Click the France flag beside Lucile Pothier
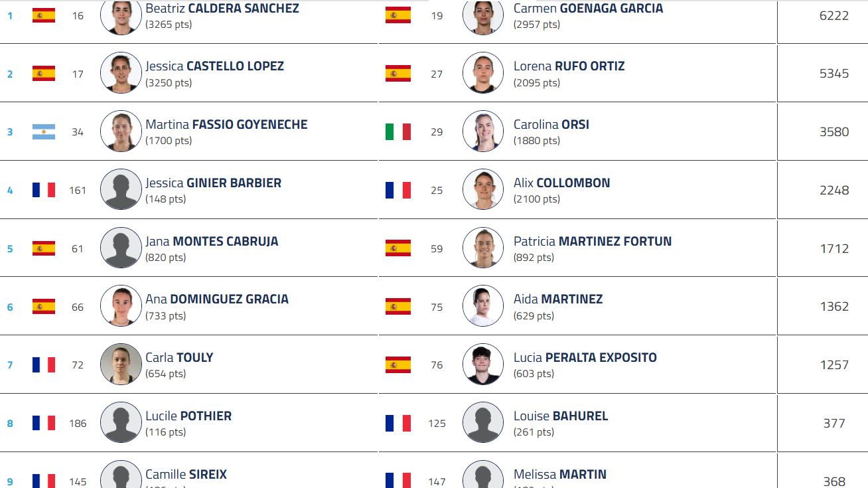The width and height of the screenshot is (868, 488). coord(44,423)
